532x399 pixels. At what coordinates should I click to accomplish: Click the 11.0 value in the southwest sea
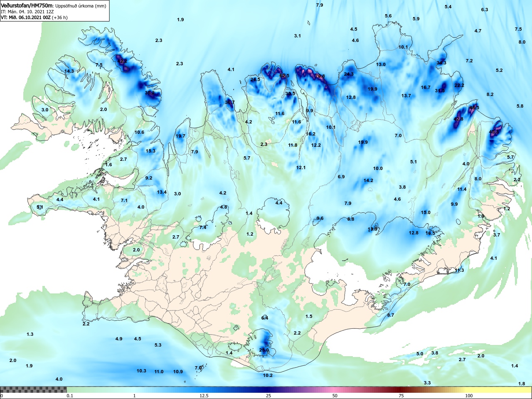point(159,372)
